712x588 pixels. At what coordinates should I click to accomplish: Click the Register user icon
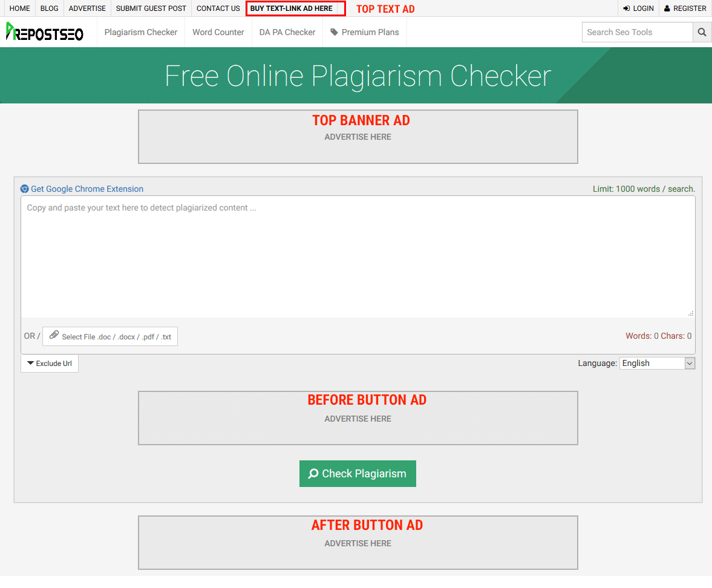click(667, 8)
